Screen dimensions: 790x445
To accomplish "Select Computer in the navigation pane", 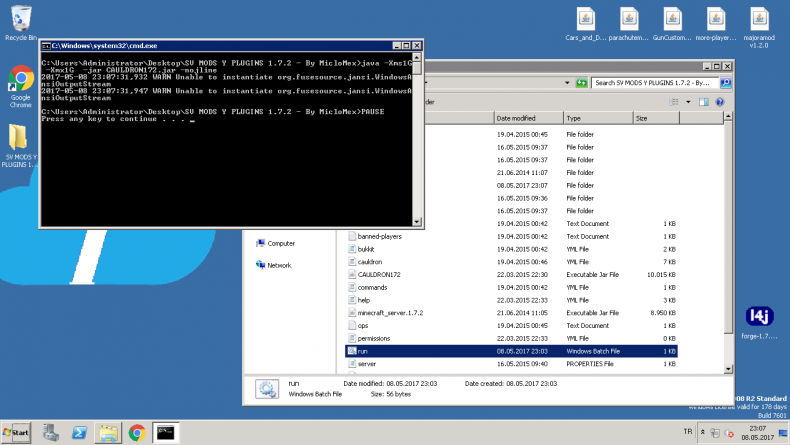I will pos(275,243).
